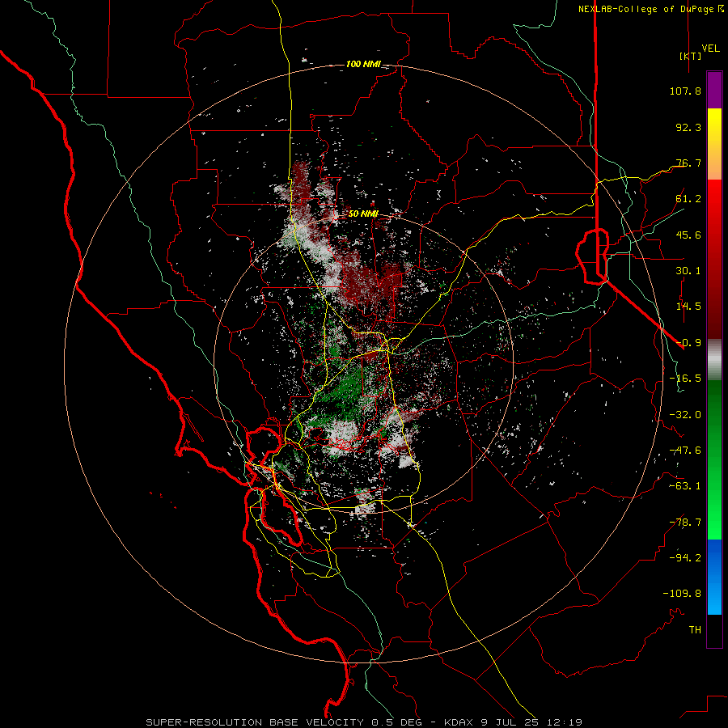Click the -0.9 velocity scale value

[x=688, y=343]
